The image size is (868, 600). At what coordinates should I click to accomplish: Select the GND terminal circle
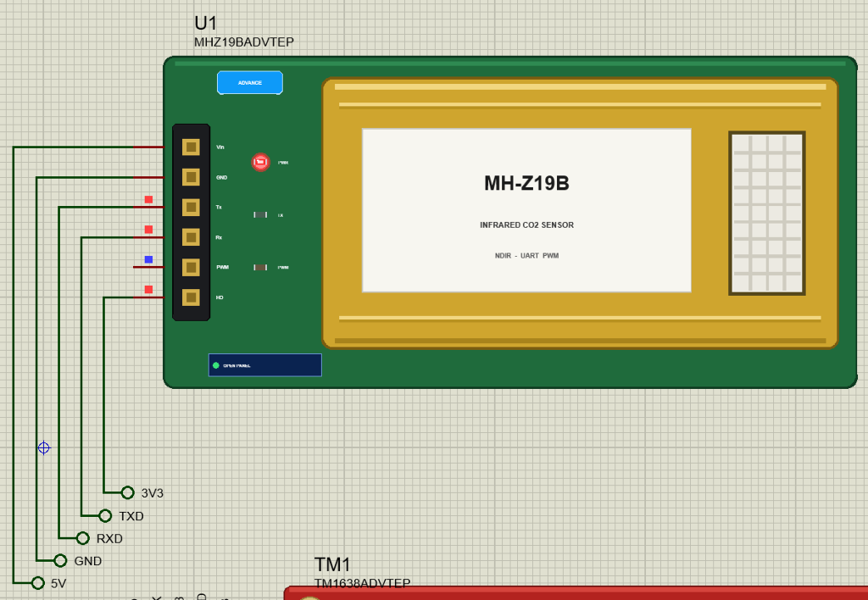(60, 561)
